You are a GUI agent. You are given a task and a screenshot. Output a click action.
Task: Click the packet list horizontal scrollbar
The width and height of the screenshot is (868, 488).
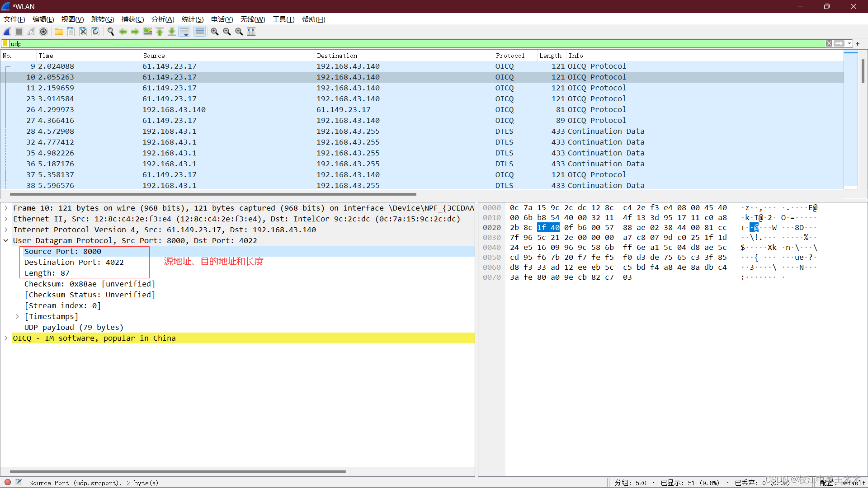pos(212,194)
